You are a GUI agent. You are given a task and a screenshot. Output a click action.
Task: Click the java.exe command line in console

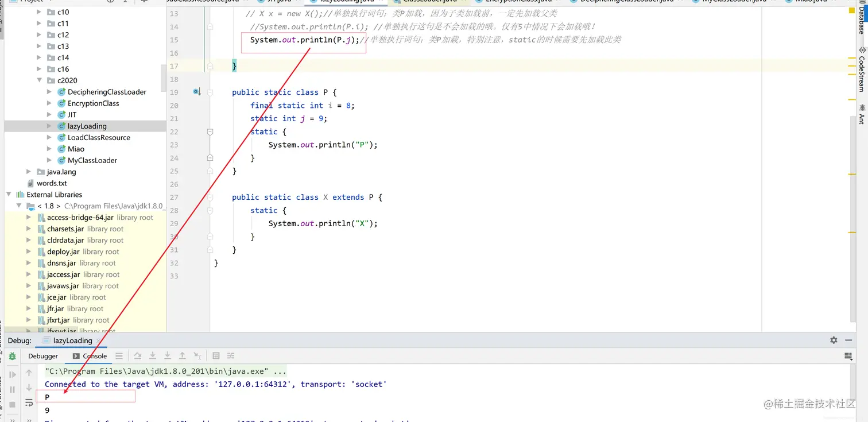coord(165,371)
